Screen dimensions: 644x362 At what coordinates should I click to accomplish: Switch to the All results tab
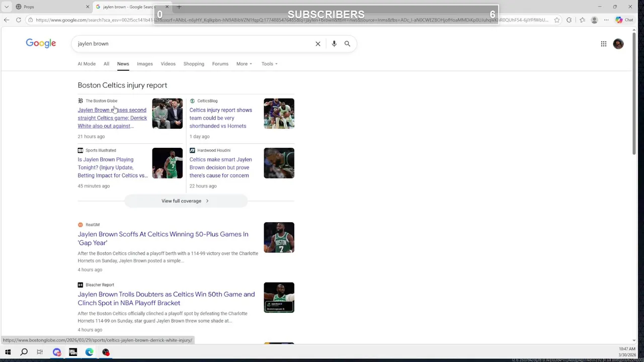106,64
